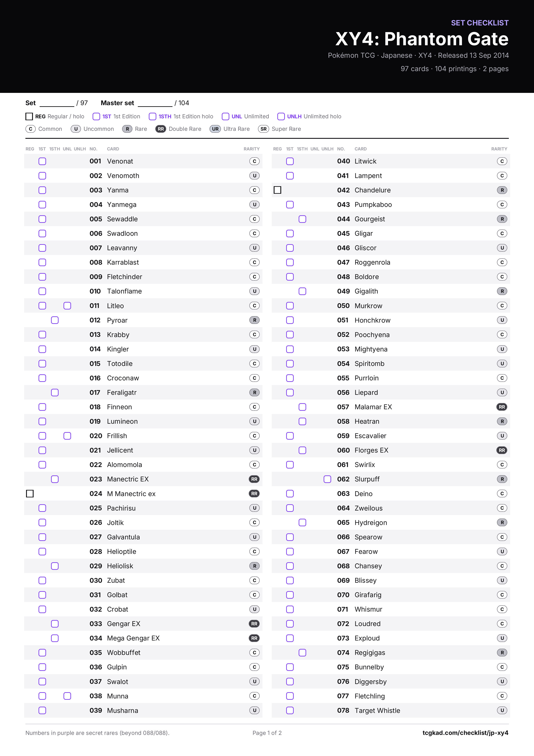Check the Unlimited holo box for Slurpuff
Viewport: 534px width, 756px height.
pyautogui.click(x=327, y=479)
